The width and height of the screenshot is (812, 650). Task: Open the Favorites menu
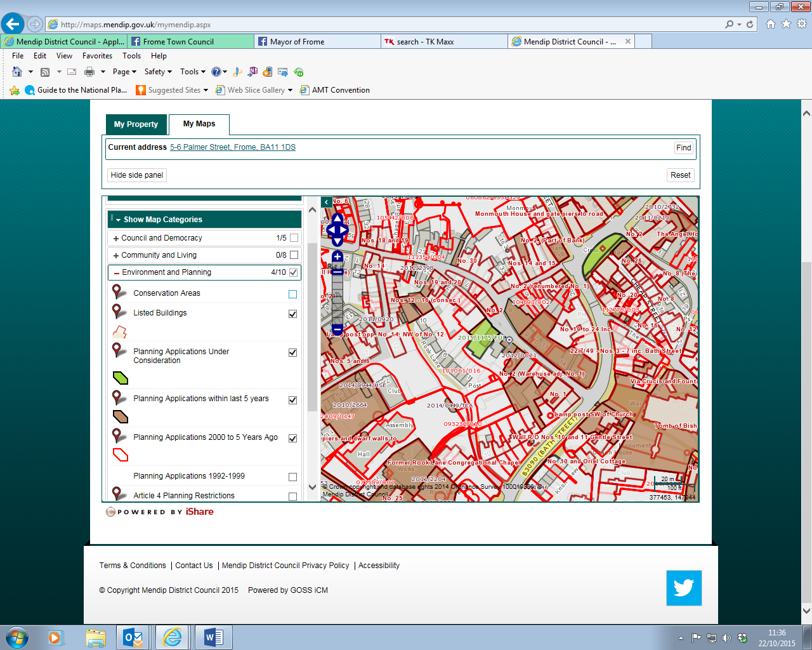tap(97, 56)
